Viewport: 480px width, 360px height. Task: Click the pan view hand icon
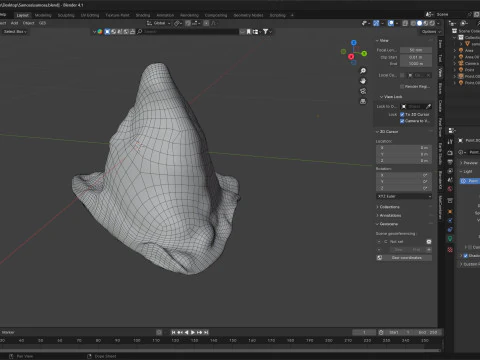point(363,81)
